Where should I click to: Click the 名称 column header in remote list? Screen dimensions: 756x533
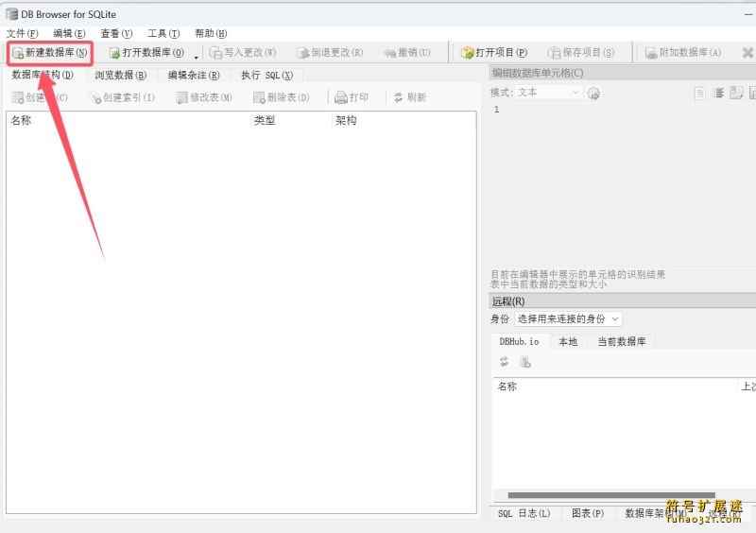point(615,387)
